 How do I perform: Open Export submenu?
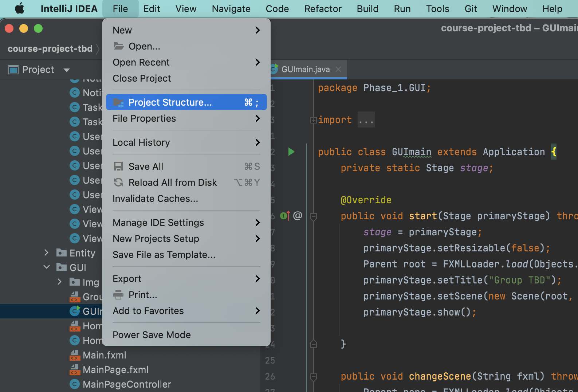point(186,279)
